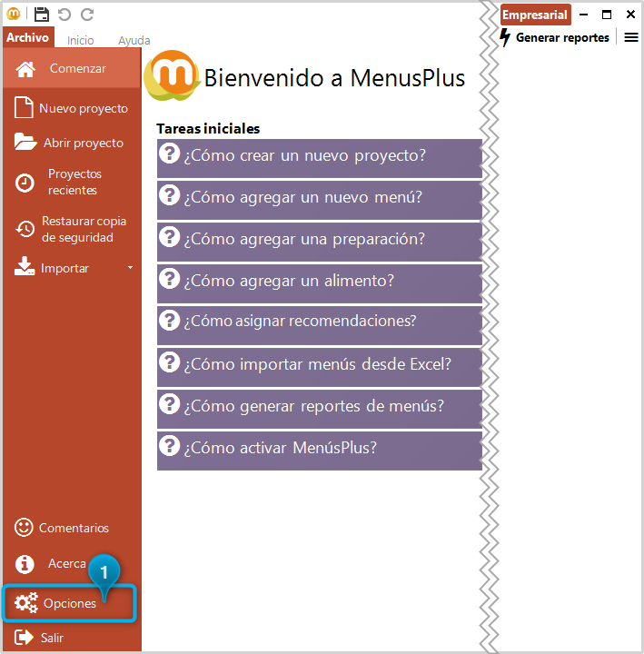
Task: Click the Empresarial edition badge
Action: [535, 15]
